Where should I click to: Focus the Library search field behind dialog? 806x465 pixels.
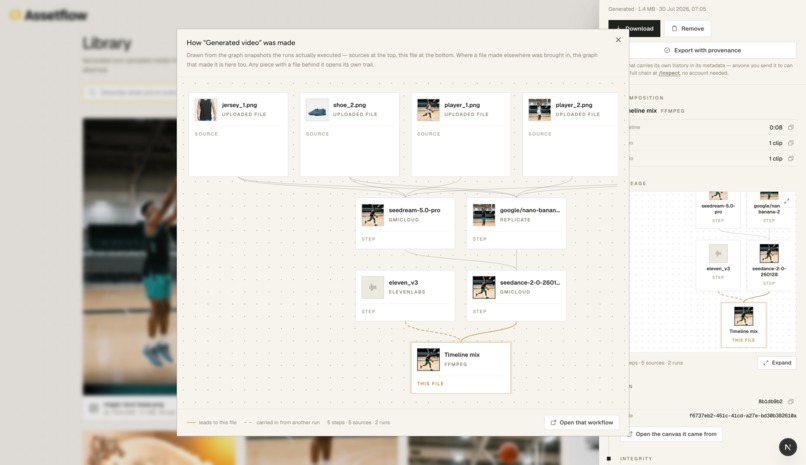tap(131, 92)
